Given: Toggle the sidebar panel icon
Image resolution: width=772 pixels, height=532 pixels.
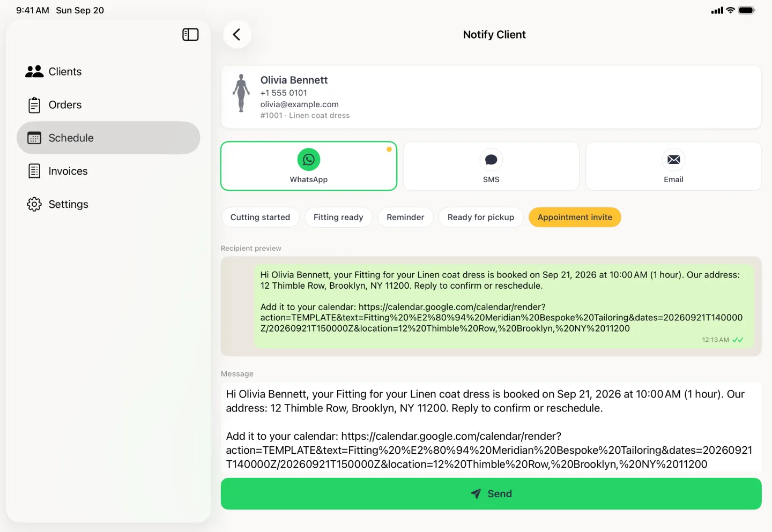Looking at the screenshot, I should (x=190, y=35).
